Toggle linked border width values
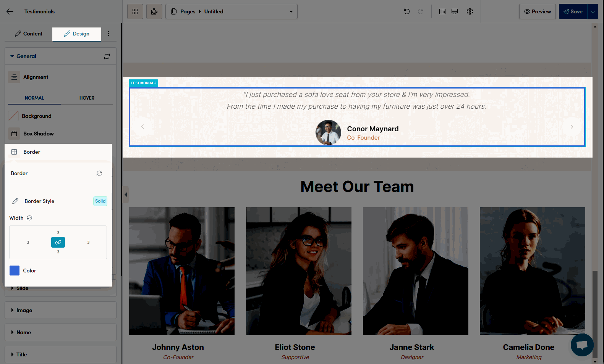This screenshot has height=364, width=604. (x=58, y=242)
